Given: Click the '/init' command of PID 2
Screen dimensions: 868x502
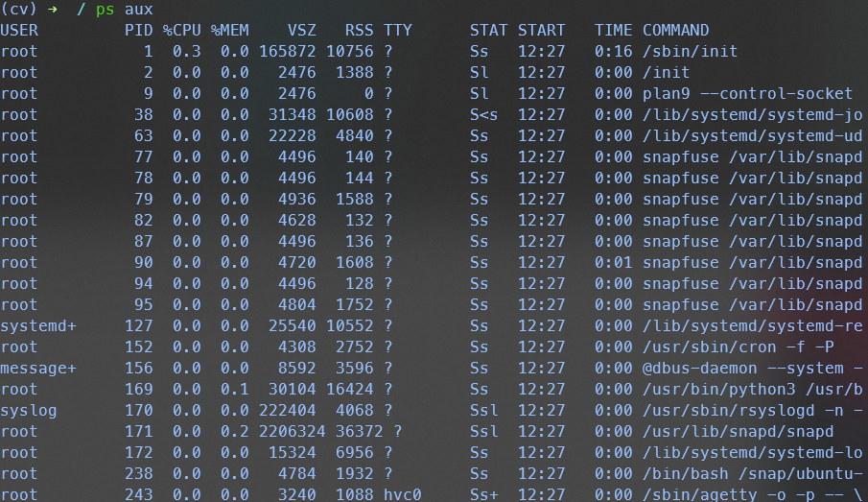Looking at the screenshot, I should [666, 73].
